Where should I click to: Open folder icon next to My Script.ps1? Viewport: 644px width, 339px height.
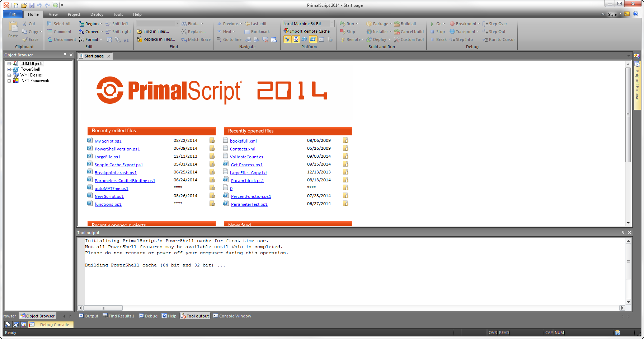point(212,140)
